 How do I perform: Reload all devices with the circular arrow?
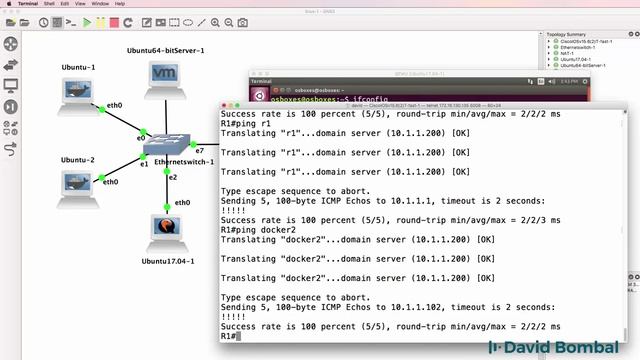[128, 23]
